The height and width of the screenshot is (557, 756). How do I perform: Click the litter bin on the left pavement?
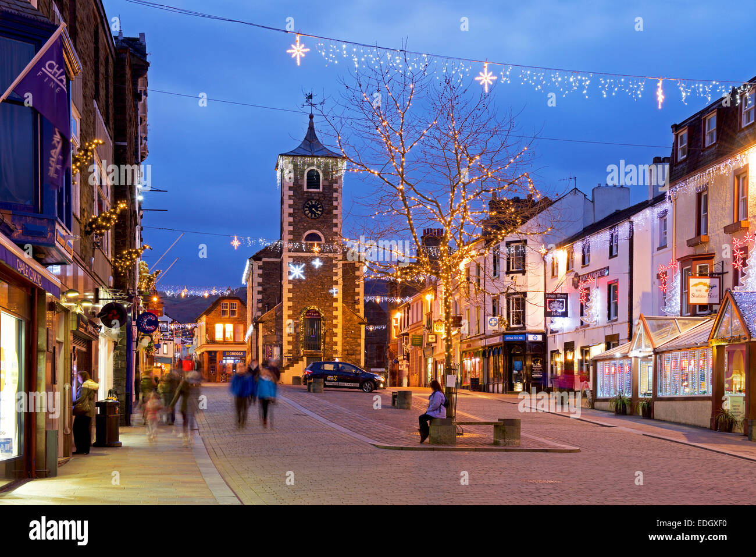[x=108, y=423]
